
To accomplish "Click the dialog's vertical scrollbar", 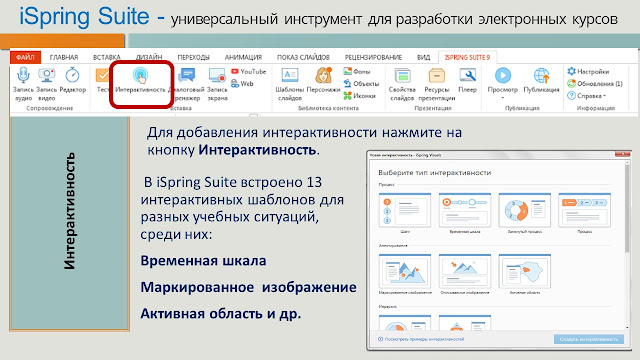I will (627, 245).
